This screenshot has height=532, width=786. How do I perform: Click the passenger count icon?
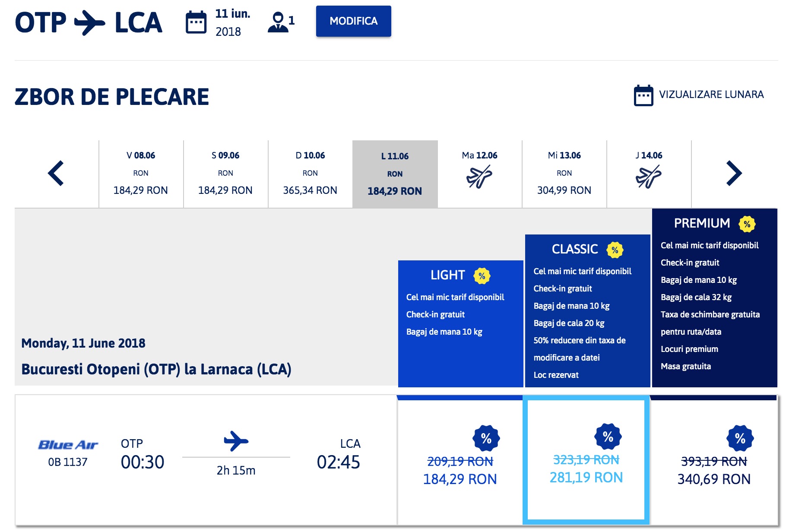tap(278, 22)
